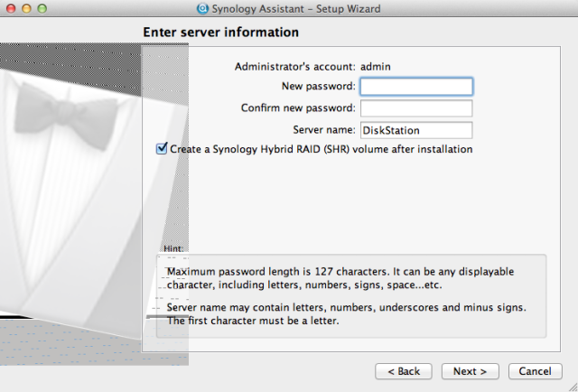The height and width of the screenshot is (392, 578).
Task: Click the admin account name text
Action: (376, 67)
